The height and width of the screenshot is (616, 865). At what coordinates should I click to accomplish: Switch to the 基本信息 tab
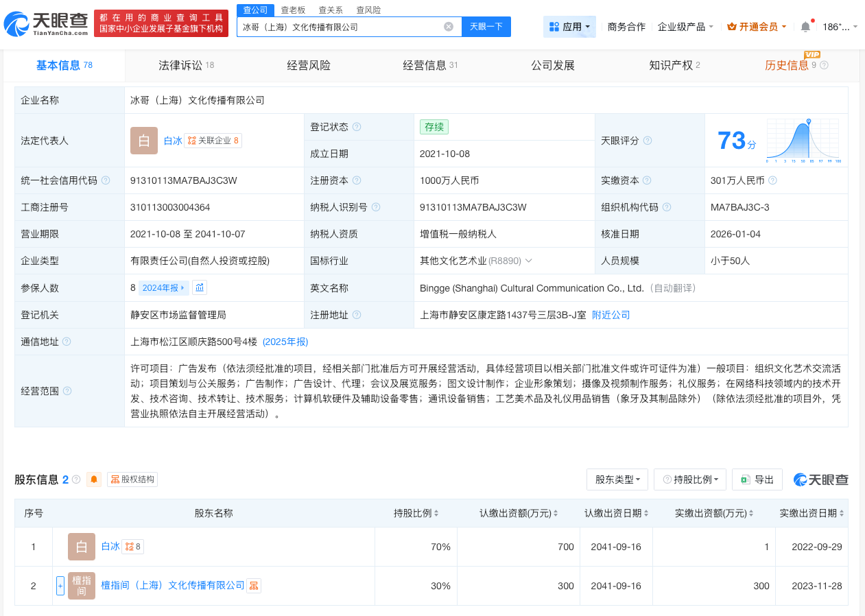(64, 66)
